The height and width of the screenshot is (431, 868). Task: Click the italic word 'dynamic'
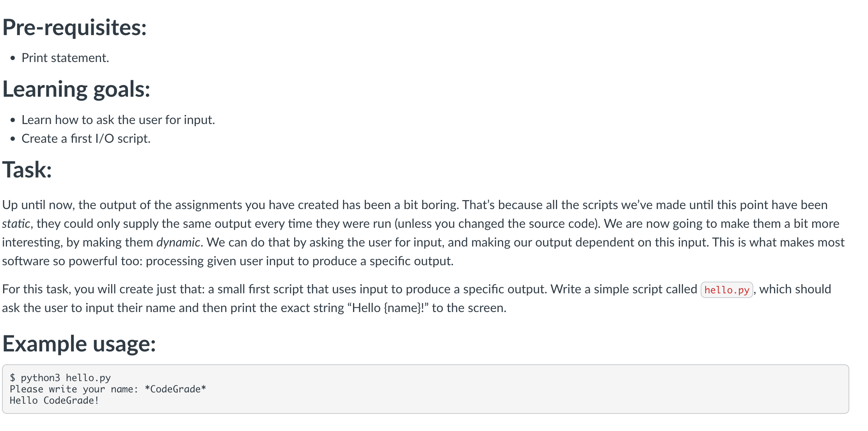178,242
